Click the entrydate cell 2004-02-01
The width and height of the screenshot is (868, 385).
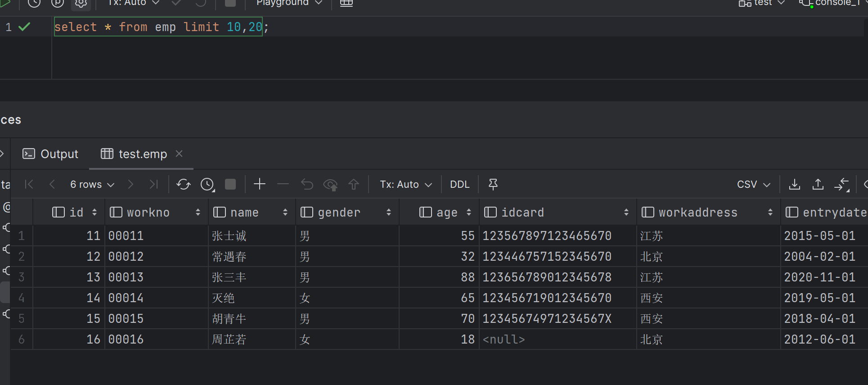pos(824,256)
